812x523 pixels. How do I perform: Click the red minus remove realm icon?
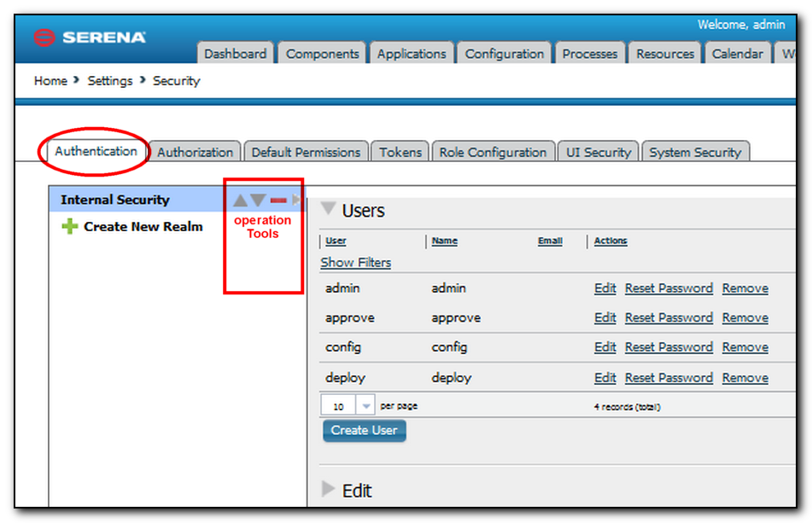pyautogui.click(x=278, y=200)
